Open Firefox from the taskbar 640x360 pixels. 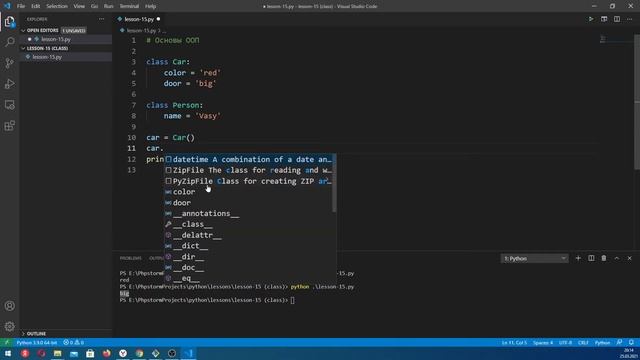pos(107,353)
